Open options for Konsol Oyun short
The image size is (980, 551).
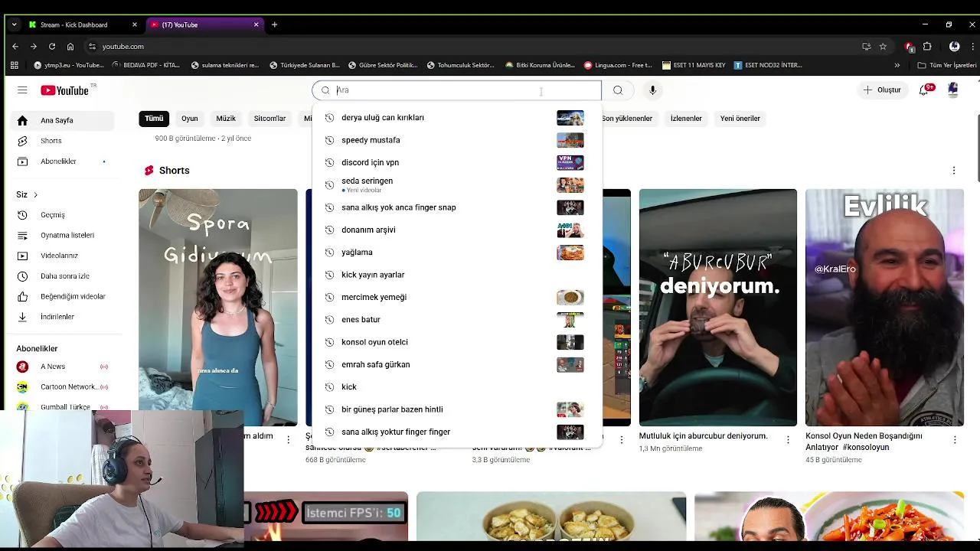[955, 439]
